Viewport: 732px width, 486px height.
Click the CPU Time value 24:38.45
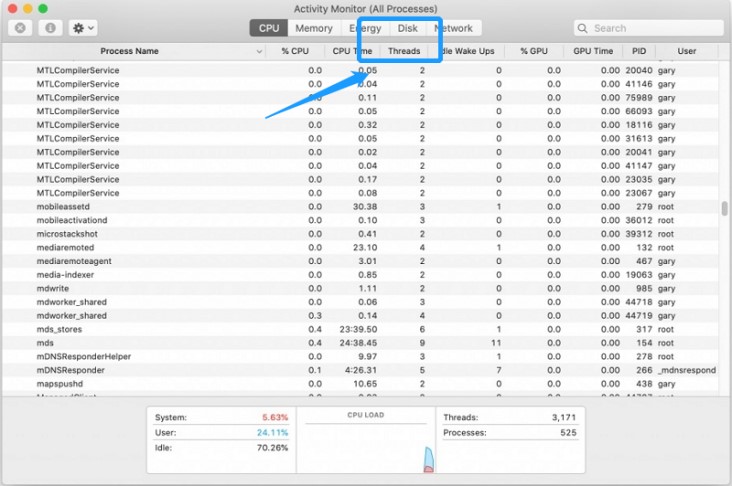click(x=358, y=343)
